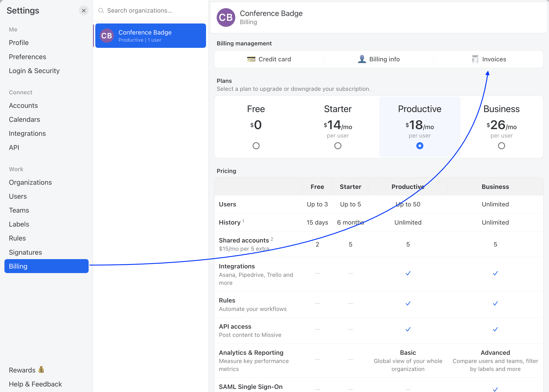Click the large CB avatar in header

(226, 17)
